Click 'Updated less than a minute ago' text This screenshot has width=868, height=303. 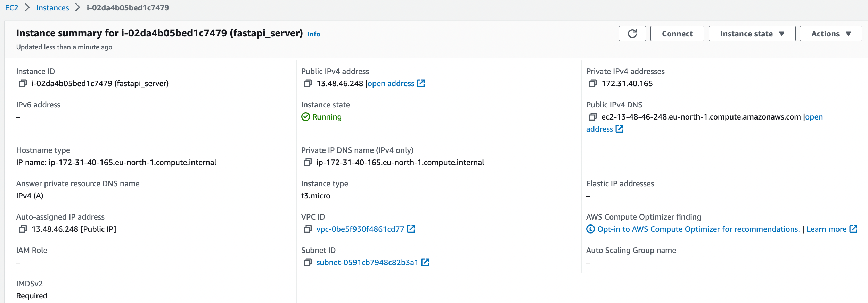[x=64, y=47]
